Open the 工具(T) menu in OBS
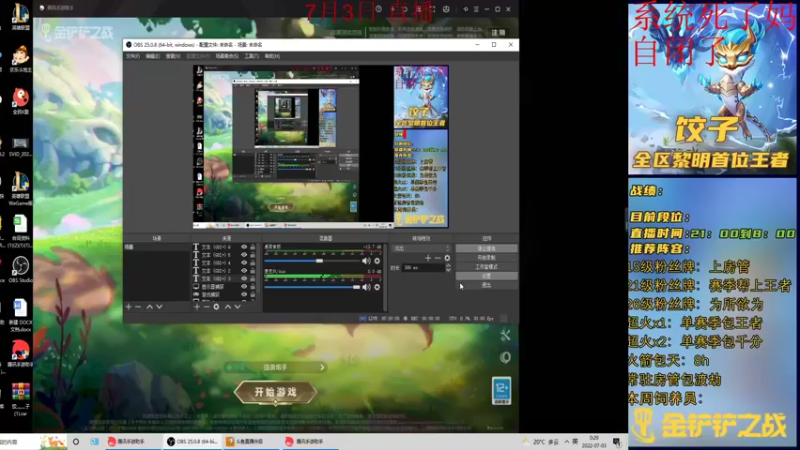 pos(252,56)
